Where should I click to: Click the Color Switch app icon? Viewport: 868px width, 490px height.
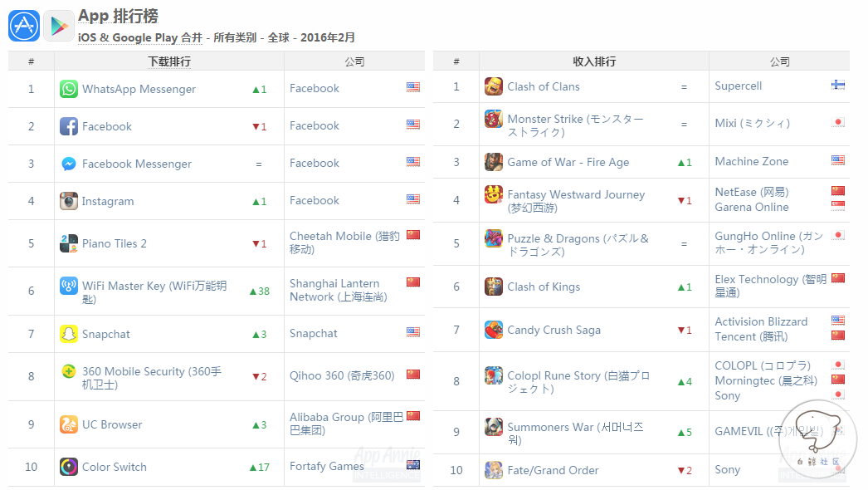coord(68,466)
